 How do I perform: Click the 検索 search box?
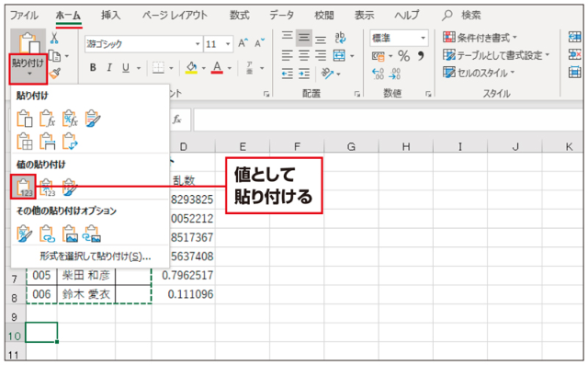click(462, 15)
